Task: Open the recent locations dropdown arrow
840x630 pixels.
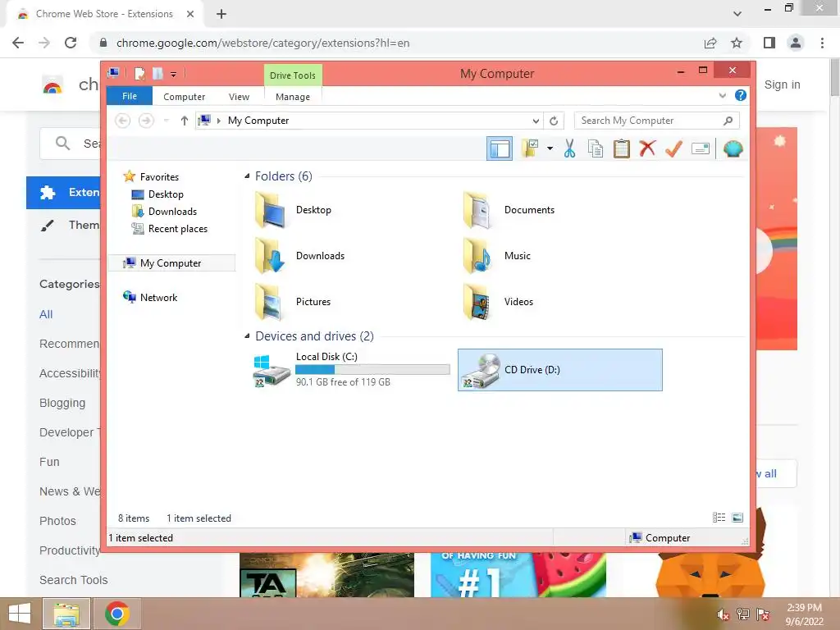Action: [x=166, y=121]
